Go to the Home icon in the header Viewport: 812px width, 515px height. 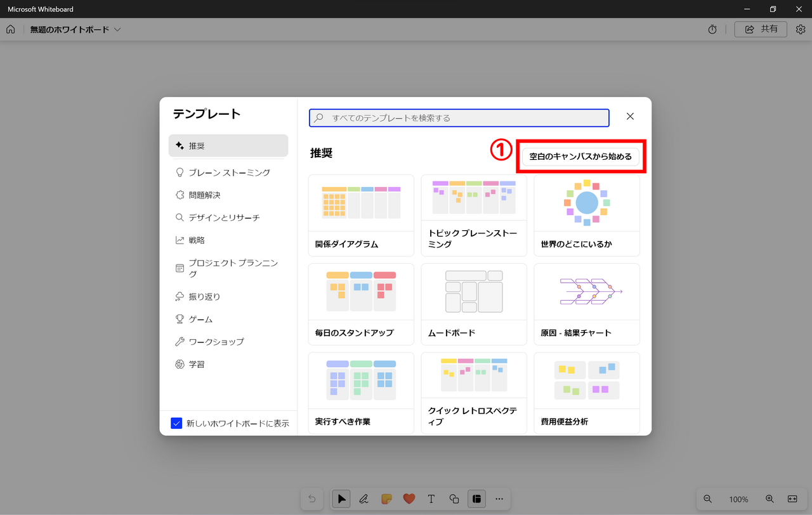(x=10, y=30)
